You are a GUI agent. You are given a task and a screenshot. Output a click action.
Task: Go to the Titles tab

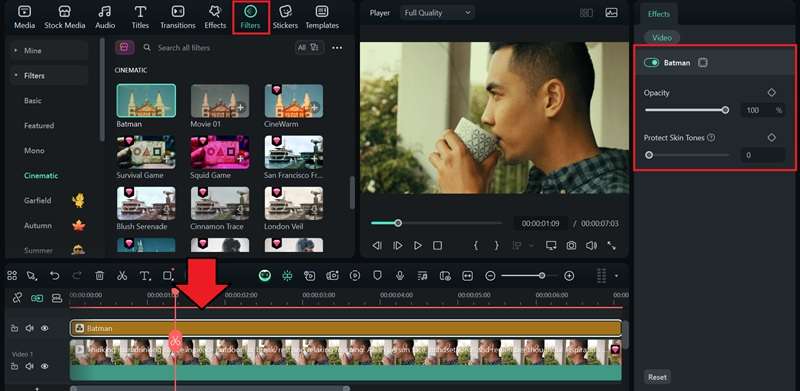pyautogui.click(x=140, y=17)
